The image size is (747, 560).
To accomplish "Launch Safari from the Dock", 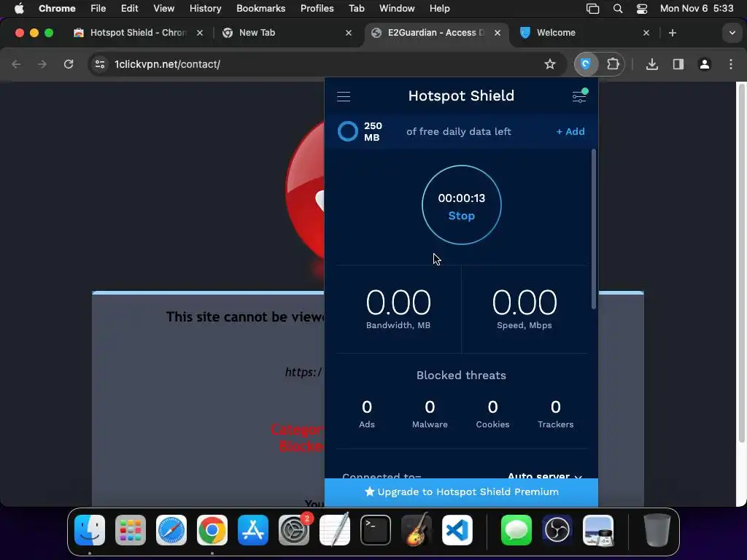I will (171, 530).
